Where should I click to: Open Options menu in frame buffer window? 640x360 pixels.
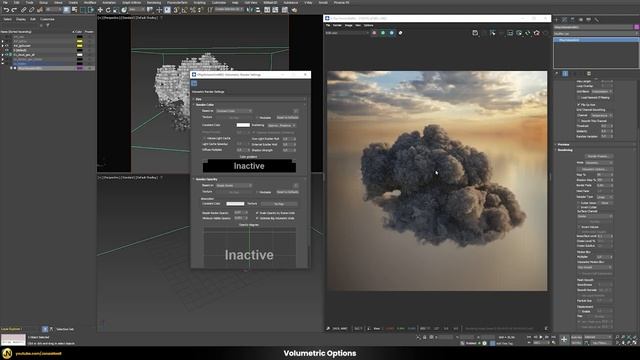pos(369,25)
